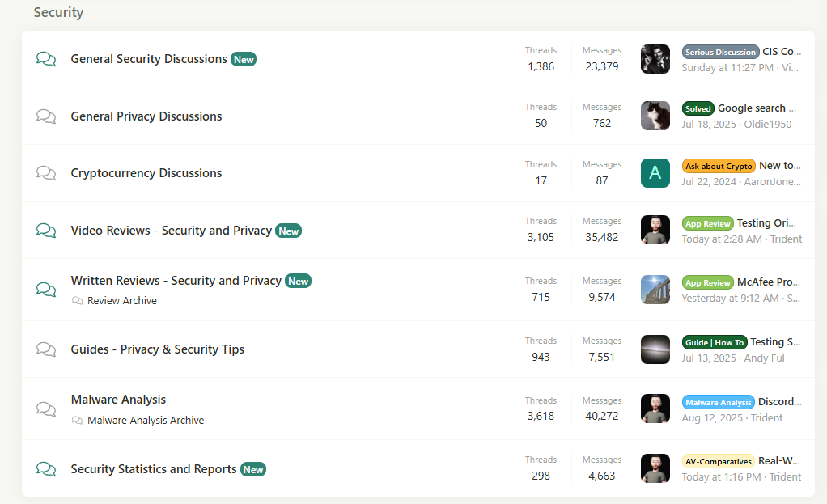
Task: Click the chat icon beside Cryptocurrency Discussions
Action: click(46, 173)
